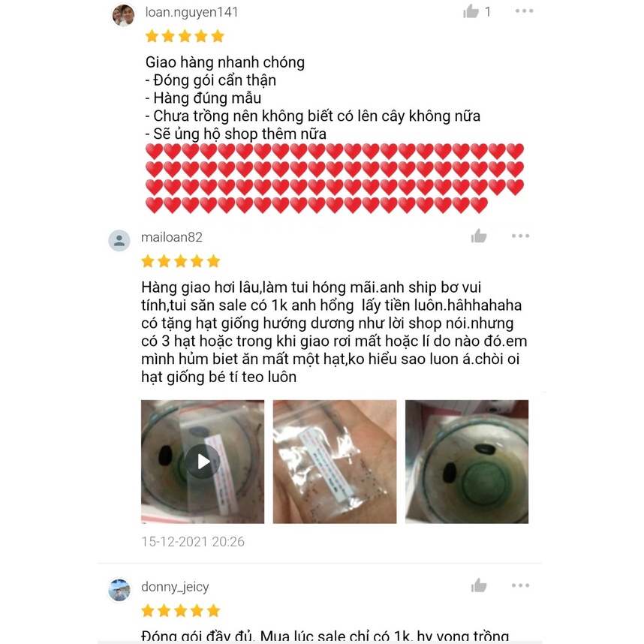Like mailoan82's review with thumbs-up

(478, 236)
